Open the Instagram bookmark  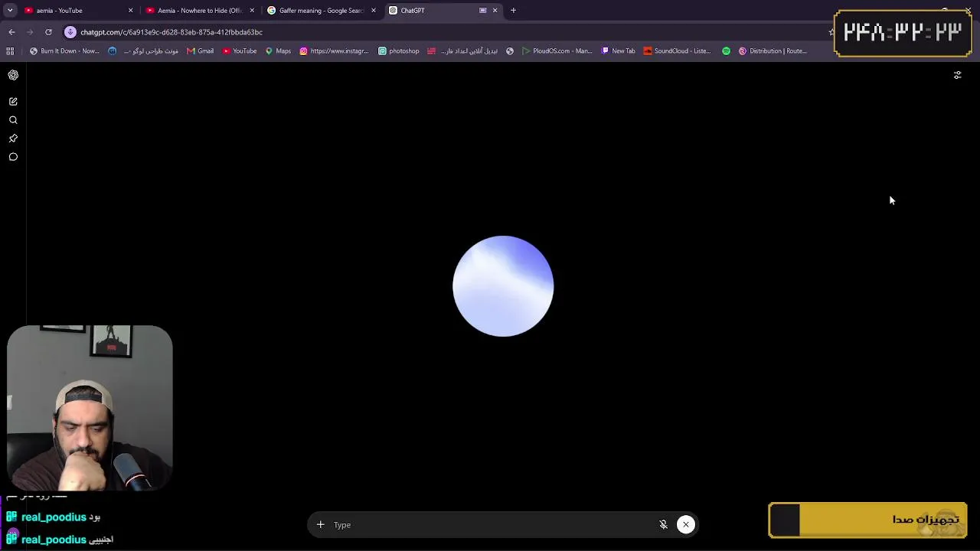(x=334, y=51)
